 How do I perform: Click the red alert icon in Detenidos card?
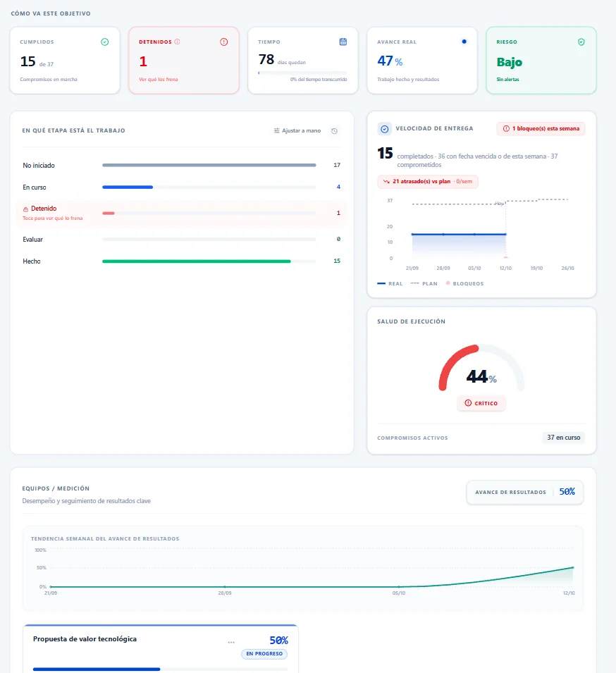(x=223, y=42)
